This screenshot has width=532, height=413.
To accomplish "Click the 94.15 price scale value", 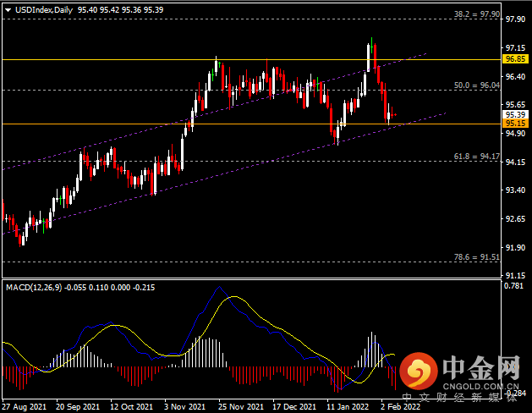I will tap(515, 162).
